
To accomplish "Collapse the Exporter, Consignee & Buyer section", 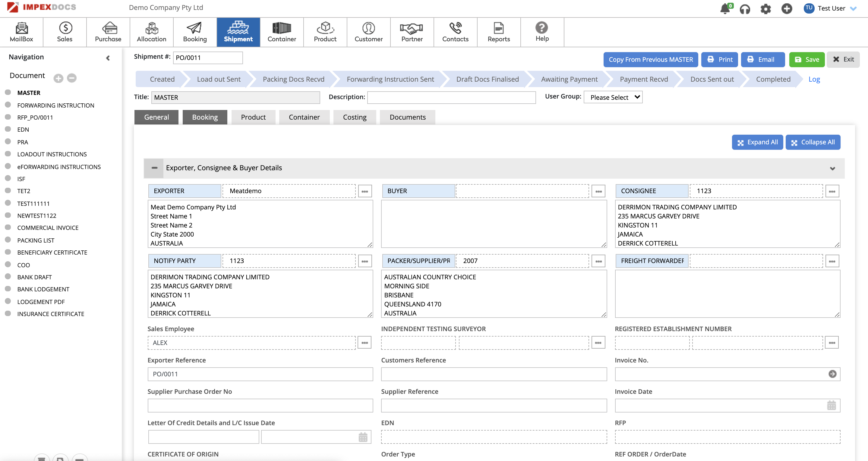I will tap(154, 168).
